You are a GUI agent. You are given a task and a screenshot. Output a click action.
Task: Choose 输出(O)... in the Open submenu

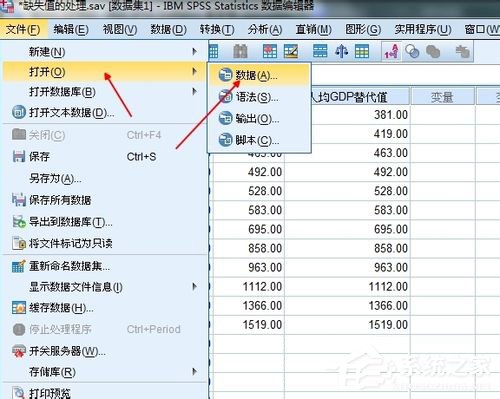tap(259, 118)
